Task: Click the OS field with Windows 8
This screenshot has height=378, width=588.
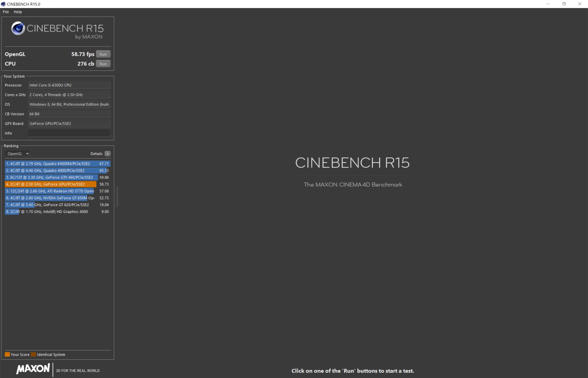Action: [69, 104]
